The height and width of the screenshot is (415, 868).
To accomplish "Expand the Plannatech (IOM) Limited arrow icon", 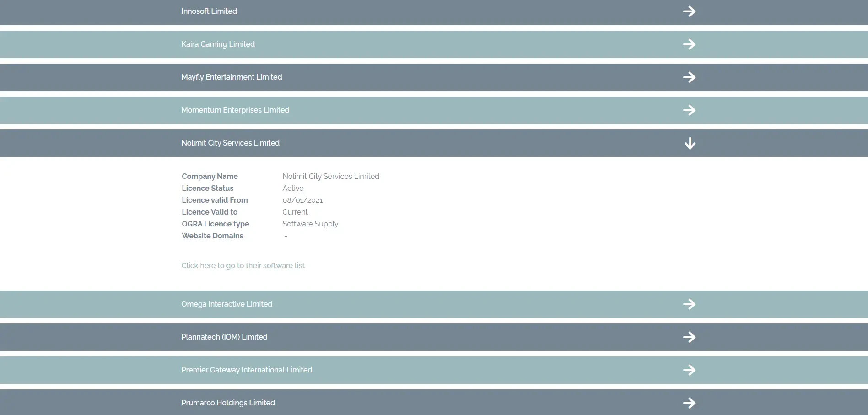I will click(689, 337).
